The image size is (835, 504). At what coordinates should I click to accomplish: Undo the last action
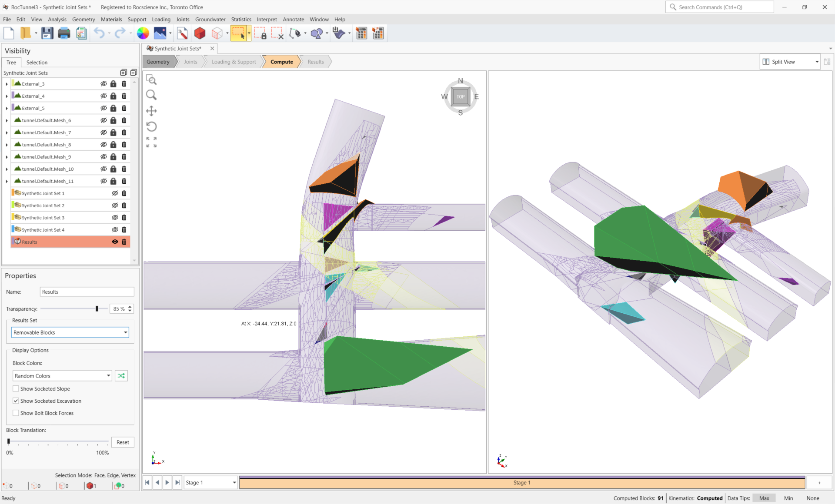pos(99,33)
